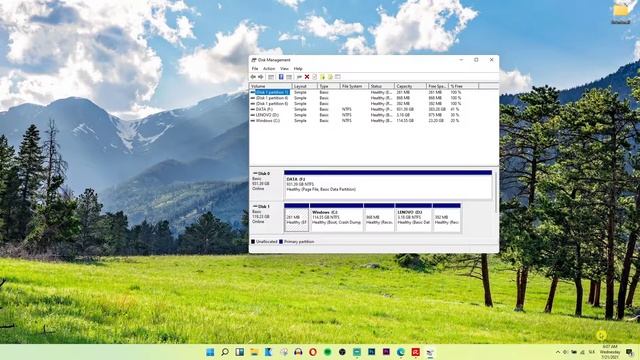Sort by the Capacity column header
The image size is (640, 360).
(x=411, y=86)
